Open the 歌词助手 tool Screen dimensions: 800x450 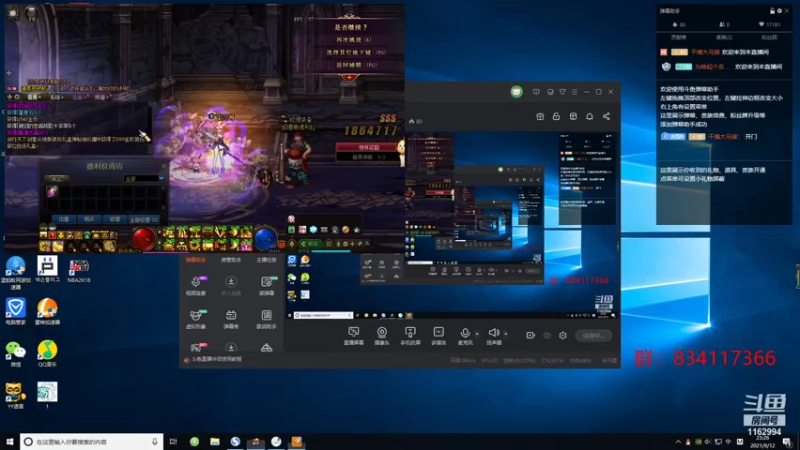266,319
